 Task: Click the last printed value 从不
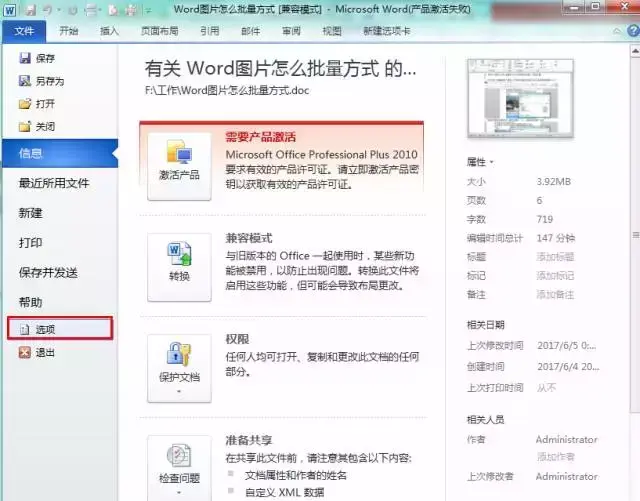pos(546,387)
